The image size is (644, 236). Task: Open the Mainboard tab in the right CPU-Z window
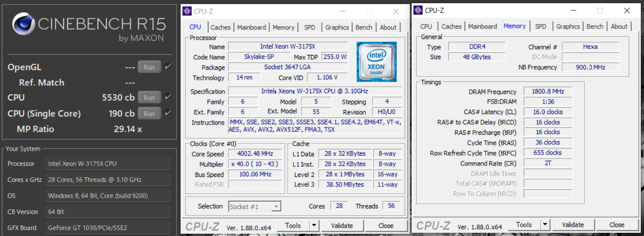pyautogui.click(x=483, y=27)
